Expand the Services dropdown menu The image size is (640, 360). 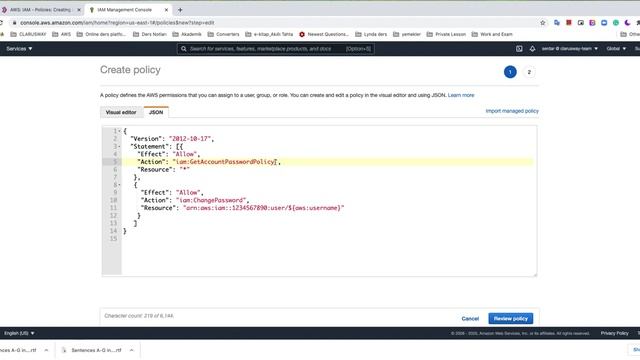19,49
